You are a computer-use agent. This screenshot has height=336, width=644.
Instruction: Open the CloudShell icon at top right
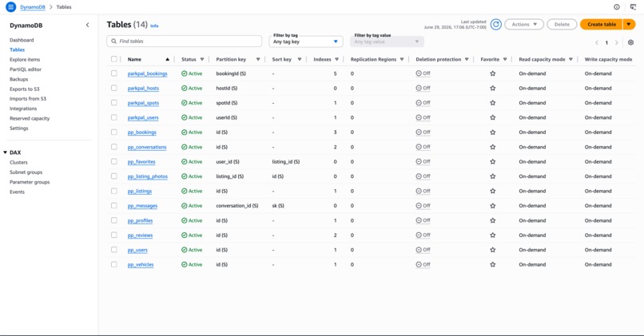(633, 7)
